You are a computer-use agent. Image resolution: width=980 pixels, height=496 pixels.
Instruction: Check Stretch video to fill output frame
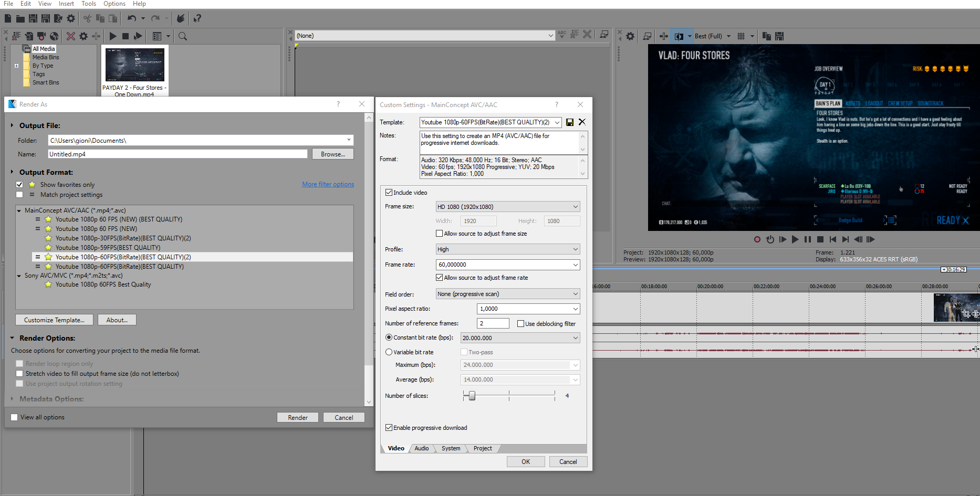click(x=19, y=374)
